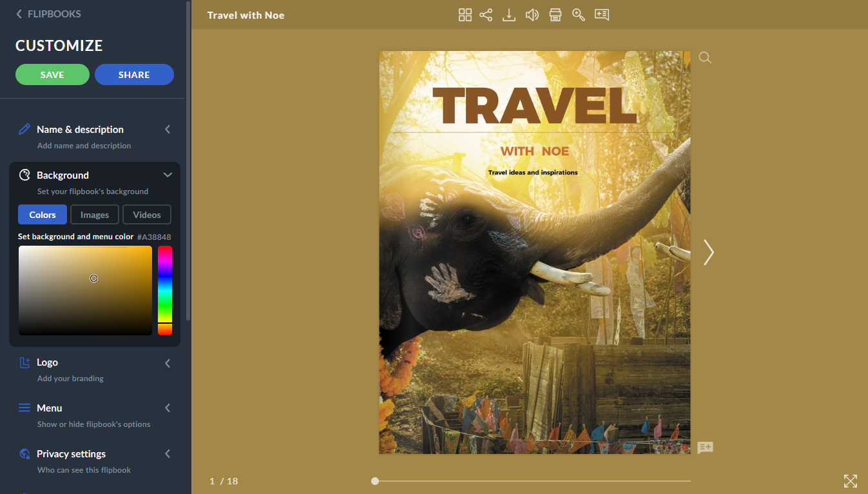This screenshot has height=494, width=868.
Task: Switch to the Videos background tab
Action: pos(147,215)
